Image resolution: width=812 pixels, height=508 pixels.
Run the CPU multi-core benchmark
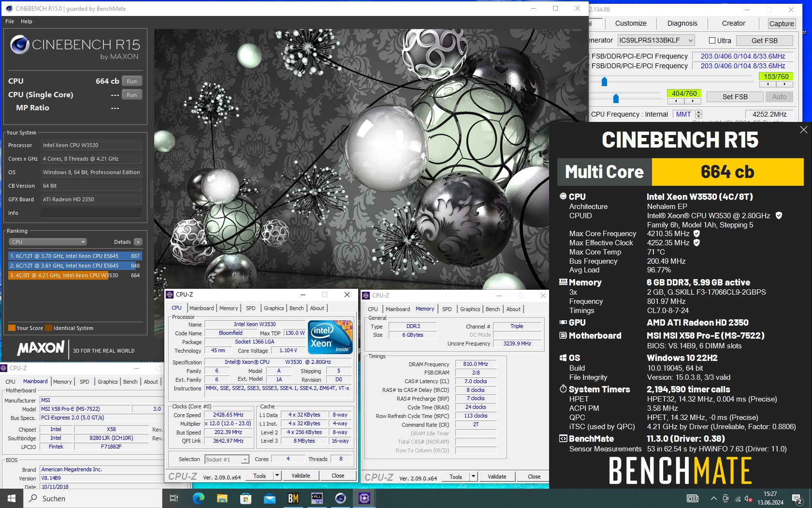tap(132, 81)
